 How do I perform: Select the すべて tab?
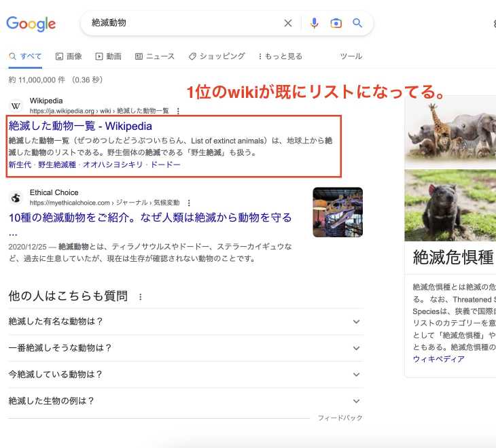click(25, 56)
